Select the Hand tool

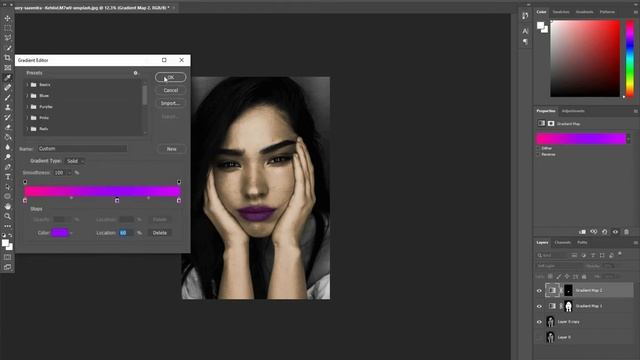pyautogui.click(x=7, y=206)
